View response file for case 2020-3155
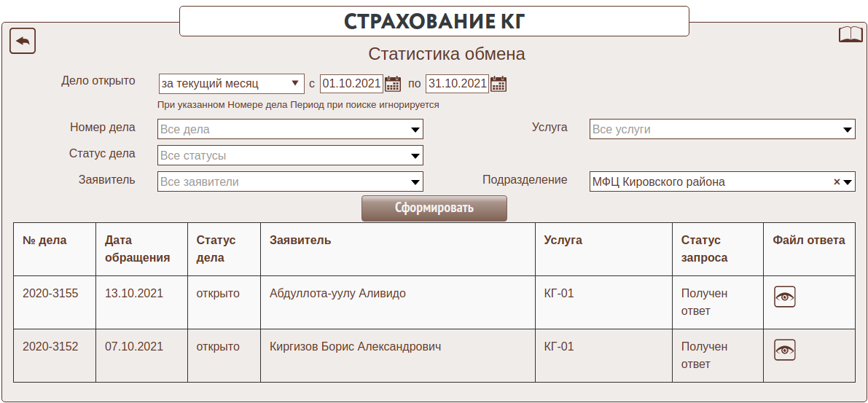 (784, 297)
